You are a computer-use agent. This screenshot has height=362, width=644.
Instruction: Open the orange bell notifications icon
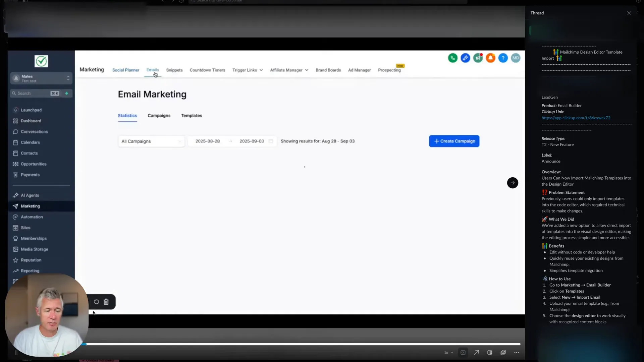[x=490, y=58]
